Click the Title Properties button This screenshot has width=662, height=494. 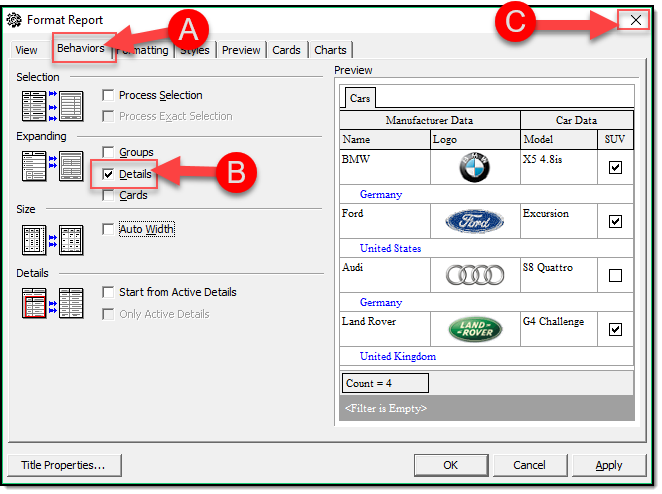[63, 465]
